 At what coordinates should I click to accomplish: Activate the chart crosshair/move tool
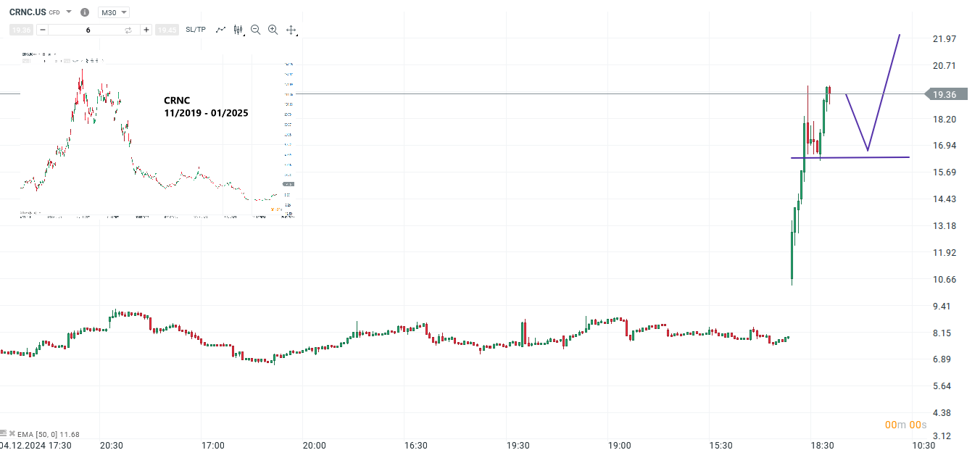[290, 30]
